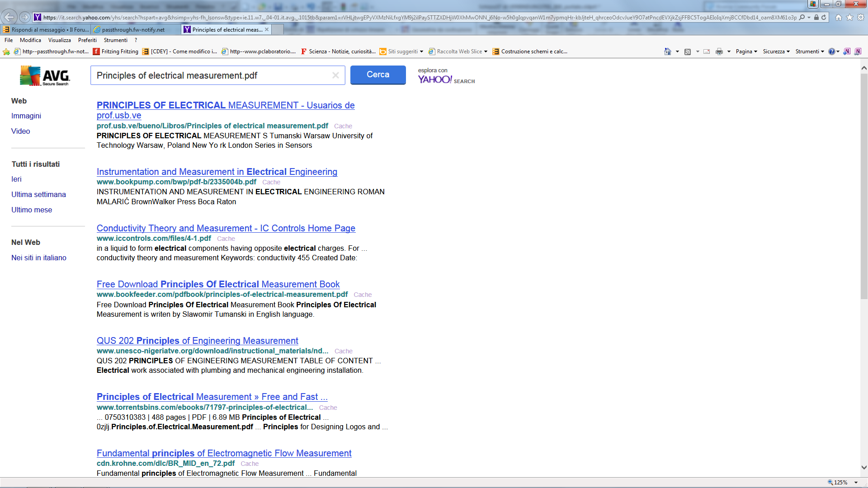The width and height of the screenshot is (868, 488).
Task: Click the printer icon in the command bar
Action: (x=719, y=52)
